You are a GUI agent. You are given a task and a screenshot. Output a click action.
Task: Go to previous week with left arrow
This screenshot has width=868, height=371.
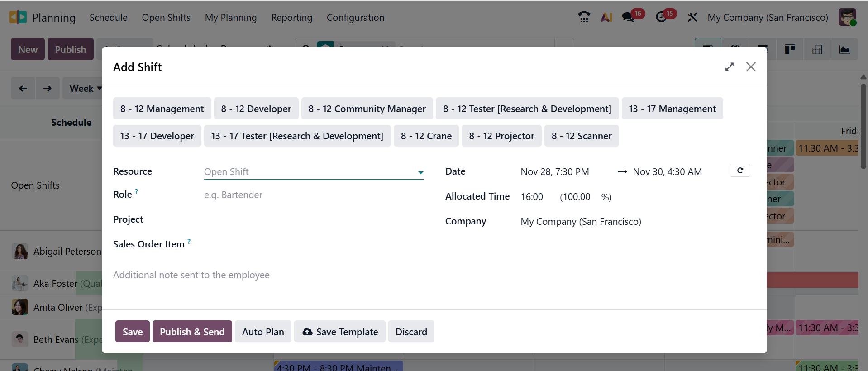23,89
